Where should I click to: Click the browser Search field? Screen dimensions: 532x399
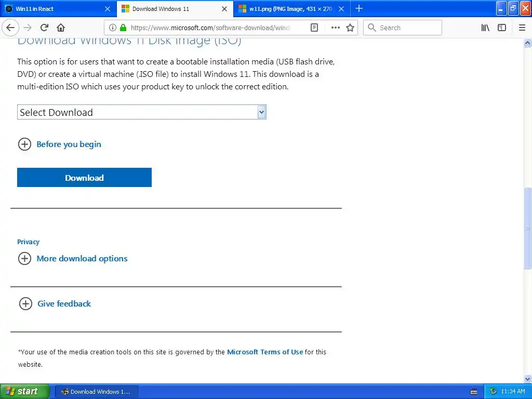(x=403, y=28)
